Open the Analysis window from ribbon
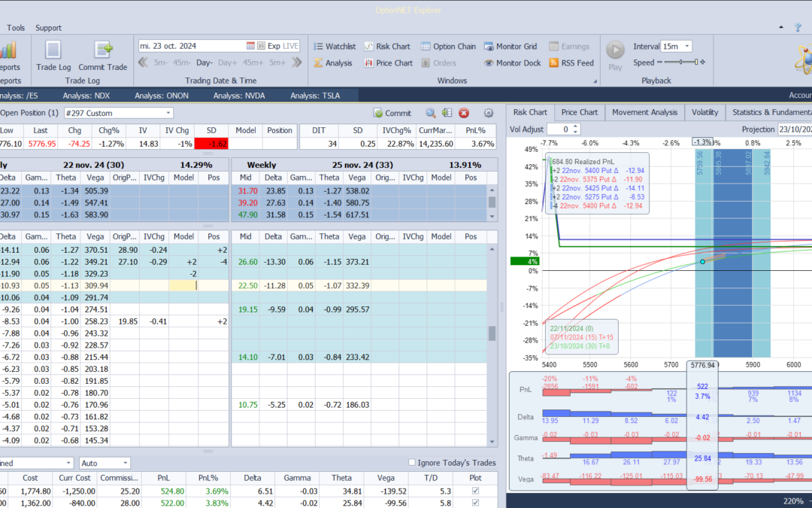812x508 pixels. [x=333, y=62]
